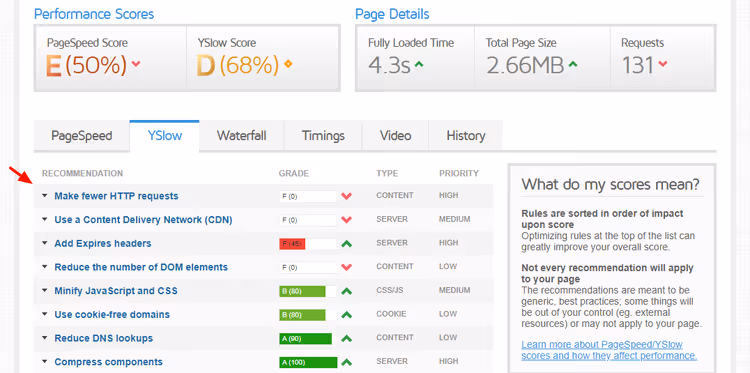Click green up trend icon for Expires headers
This screenshot has height=373, width=750.
click(347, 243)
